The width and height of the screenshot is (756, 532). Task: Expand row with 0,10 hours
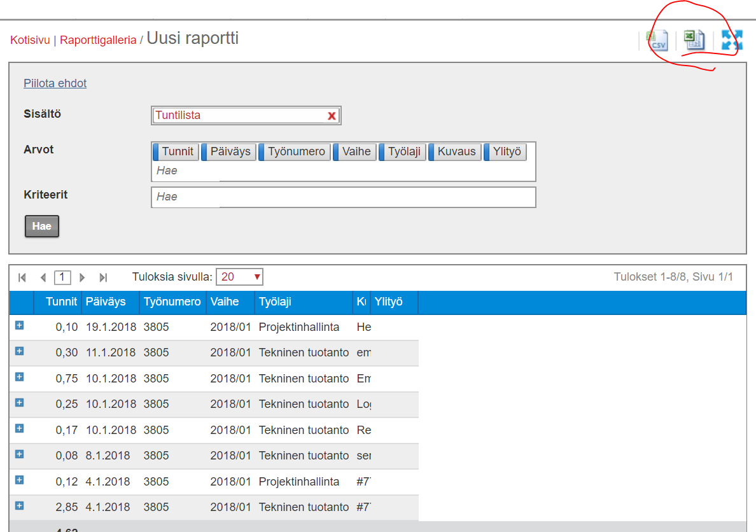point(19,326)
